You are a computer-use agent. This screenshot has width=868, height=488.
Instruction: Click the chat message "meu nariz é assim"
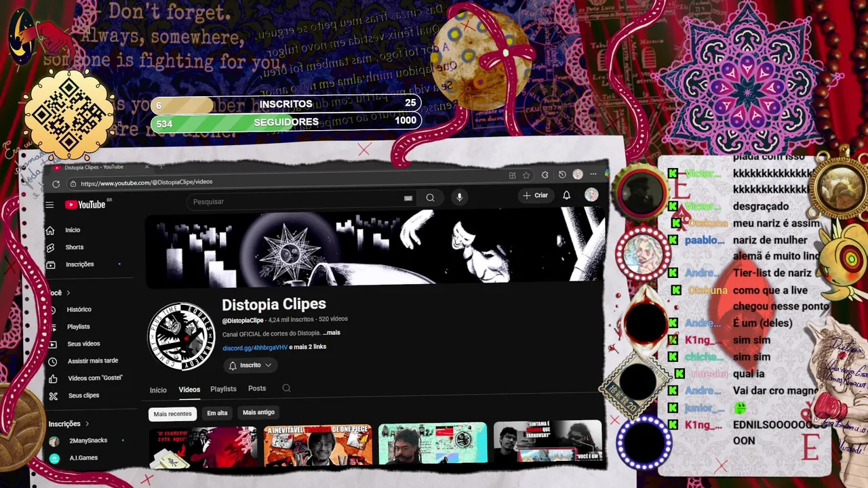point(776,224)
